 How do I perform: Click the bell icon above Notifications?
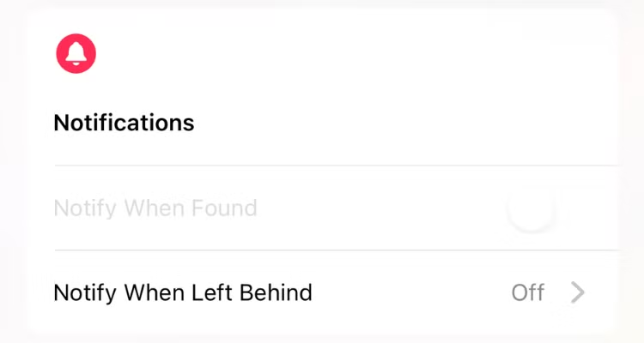(x=76, y=54)
